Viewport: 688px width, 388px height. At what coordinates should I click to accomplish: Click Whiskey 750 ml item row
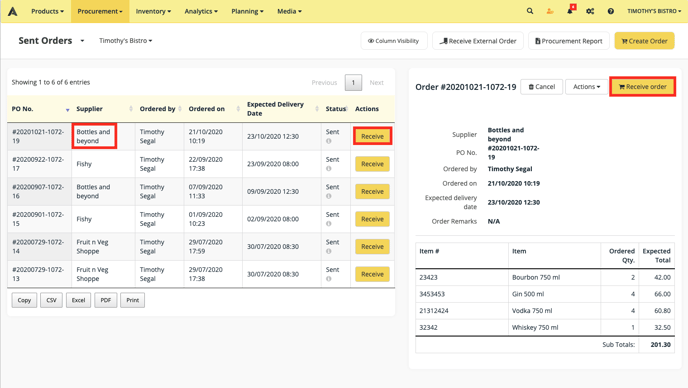pyautogui.click(x=545, y=327)
